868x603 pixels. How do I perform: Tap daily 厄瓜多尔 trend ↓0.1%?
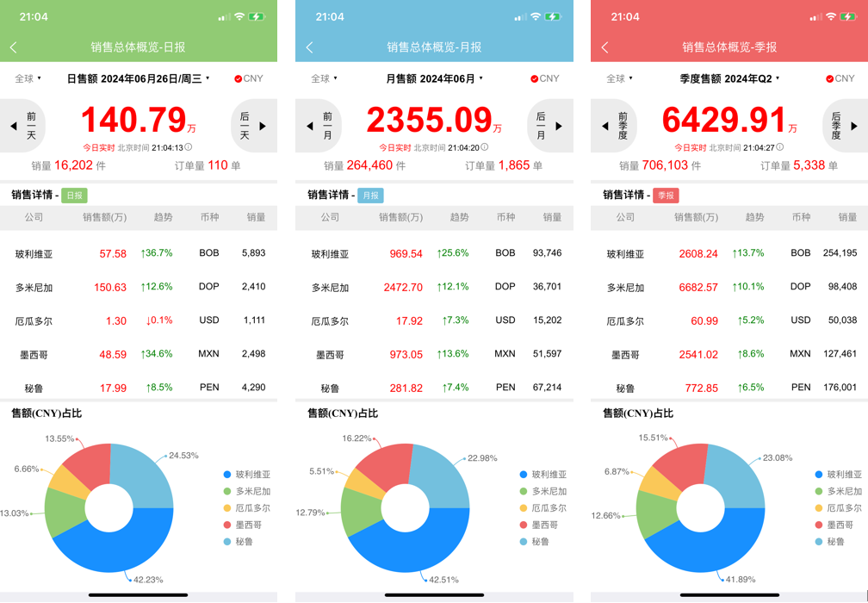pos(159,320)
